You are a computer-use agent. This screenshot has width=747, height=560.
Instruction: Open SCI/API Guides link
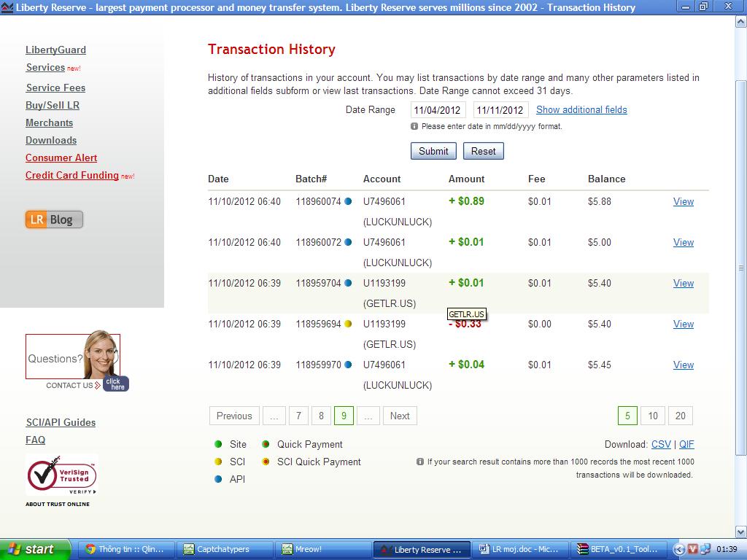point(61,422)
